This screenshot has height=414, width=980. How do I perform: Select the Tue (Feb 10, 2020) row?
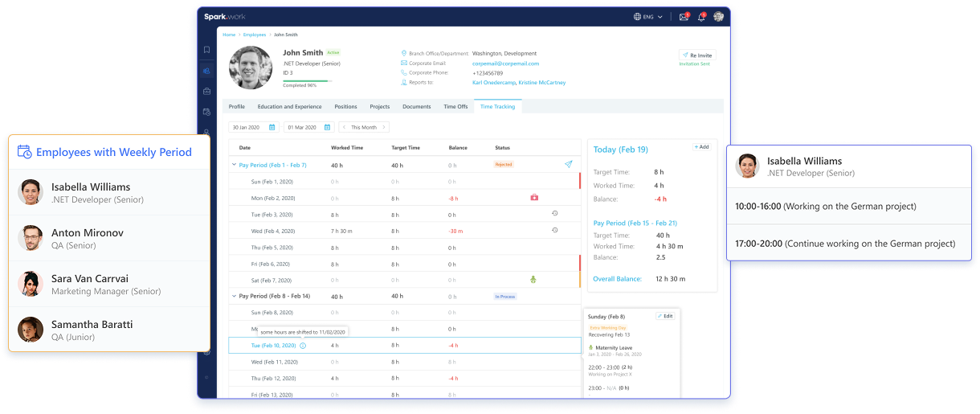tap(405, 346)
